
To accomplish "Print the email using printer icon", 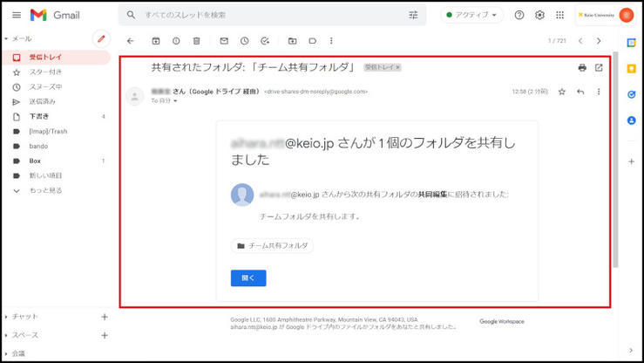I will [582, 67].
